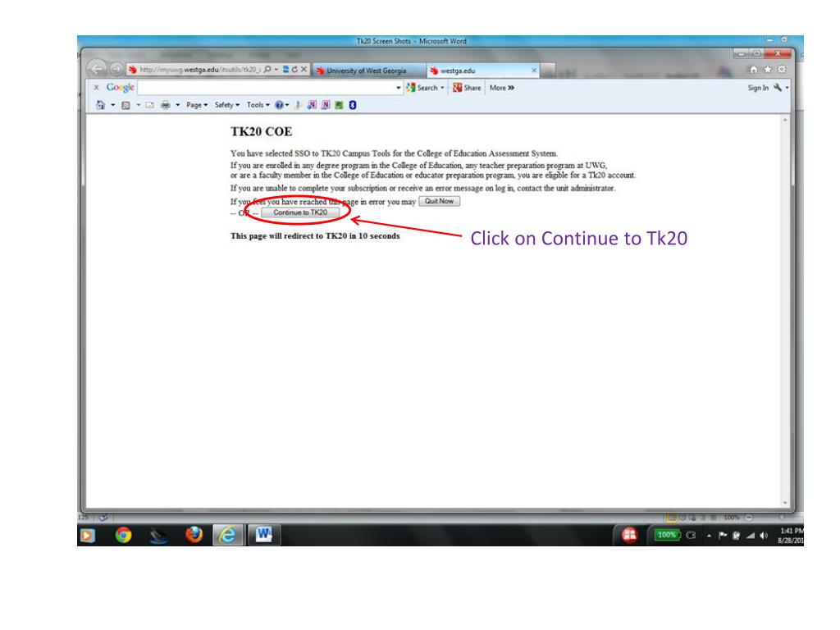Open Windows Media Player from taskbar
840x630 pixels.
click(x=87, y=535)
